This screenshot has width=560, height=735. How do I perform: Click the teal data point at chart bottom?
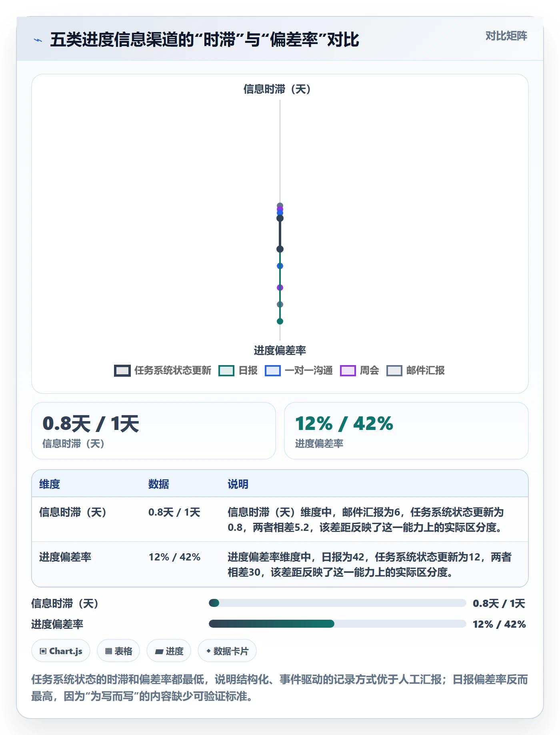pos(280,321)
